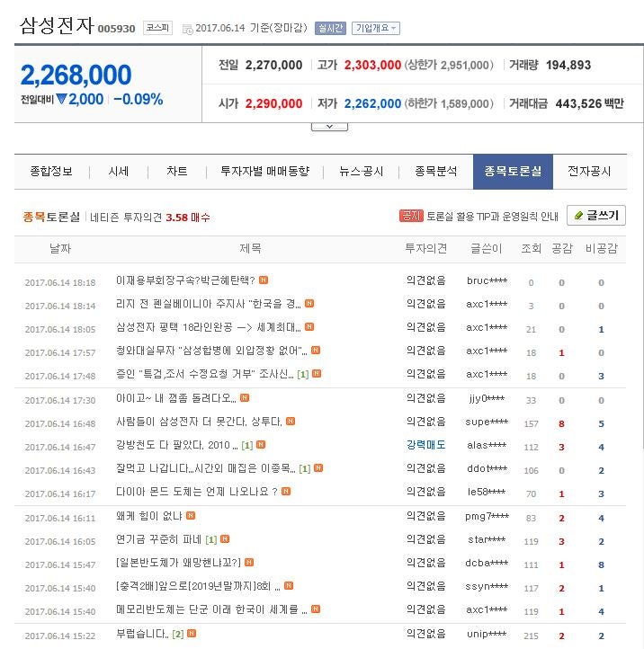This screenshot has width=644, height=649.
Task: Click the N icon beside 부럽습니다 post
Action: point(192,634)
